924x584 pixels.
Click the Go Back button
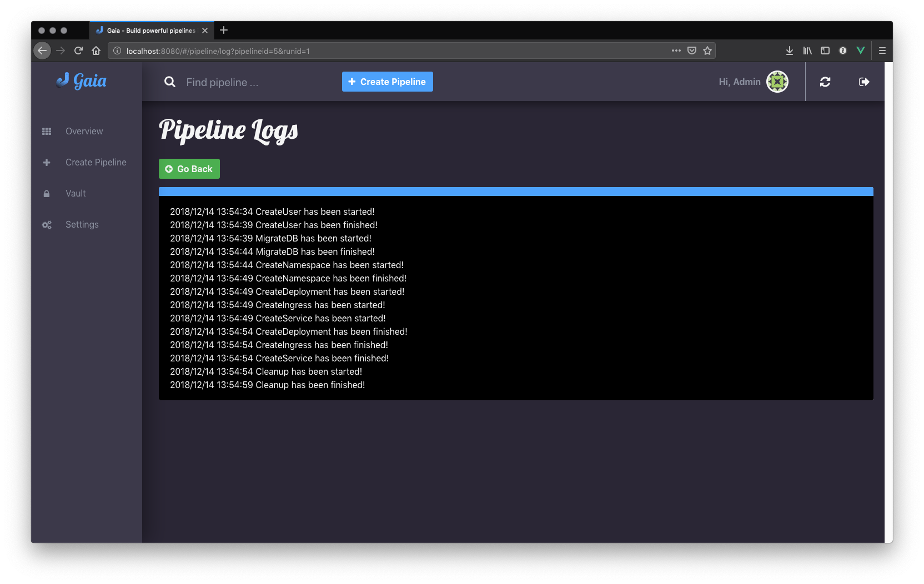(x=189, y=169)
